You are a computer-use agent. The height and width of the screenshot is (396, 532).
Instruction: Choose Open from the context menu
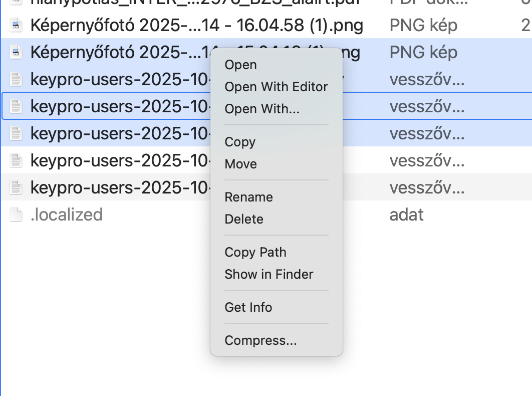pos(240,65)
